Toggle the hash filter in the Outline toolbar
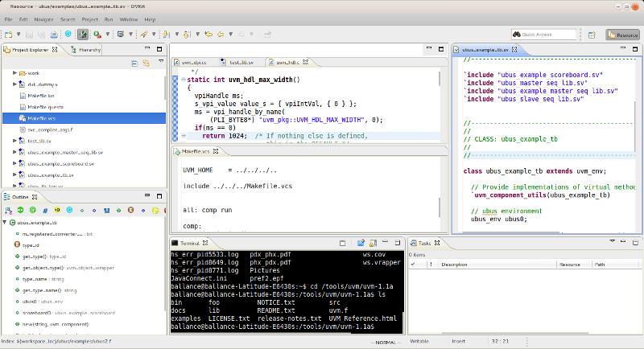 45,209
